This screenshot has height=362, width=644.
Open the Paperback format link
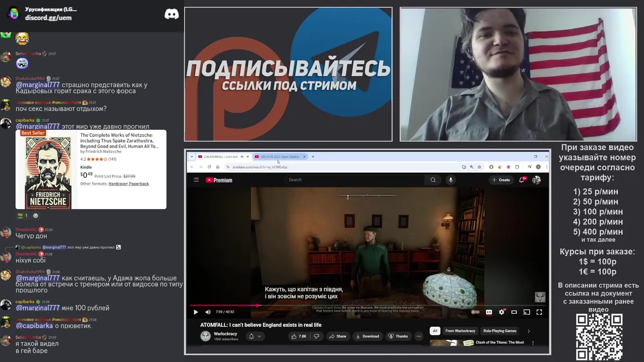(139, 184)
